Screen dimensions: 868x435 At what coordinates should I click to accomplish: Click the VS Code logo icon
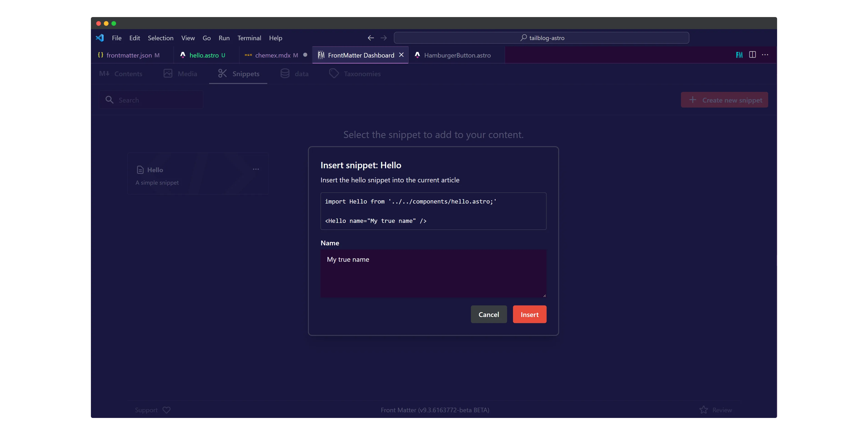100,38
